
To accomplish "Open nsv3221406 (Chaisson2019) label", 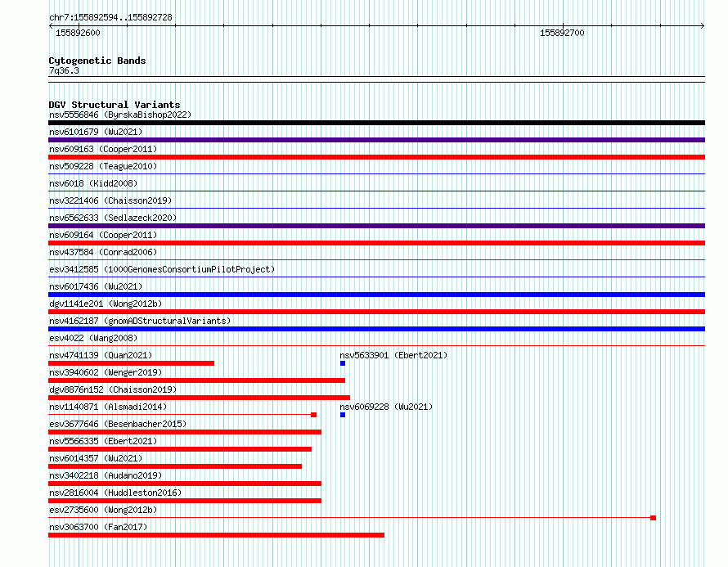I will click(x=110, y=200).
